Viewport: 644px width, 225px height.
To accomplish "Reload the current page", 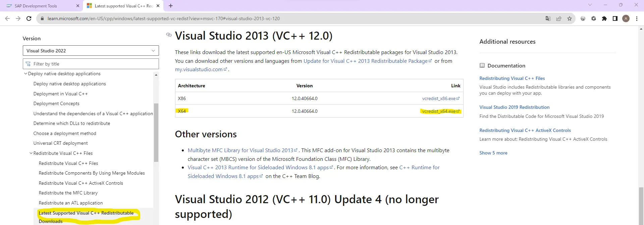I will 29,18.
